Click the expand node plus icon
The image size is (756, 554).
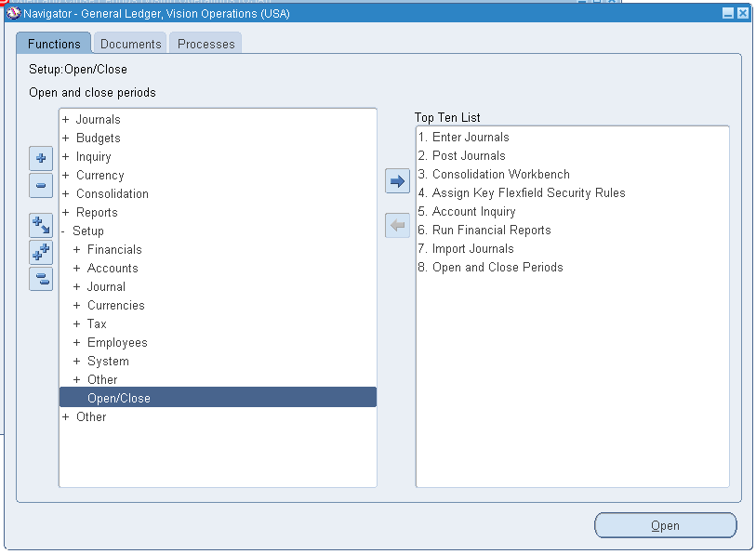tap(40, 158)
